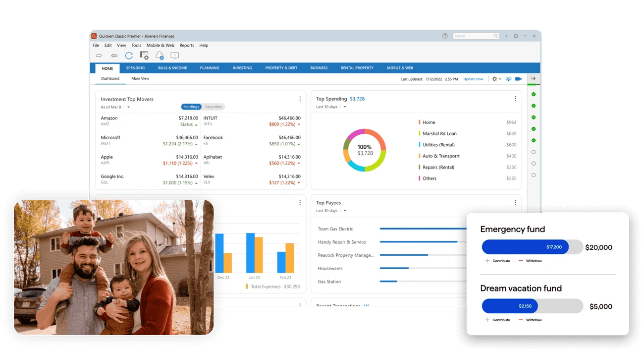644x349 pixels.
Task: Open the RENTAL PROPERTY tab
Action: click(357, 68)
